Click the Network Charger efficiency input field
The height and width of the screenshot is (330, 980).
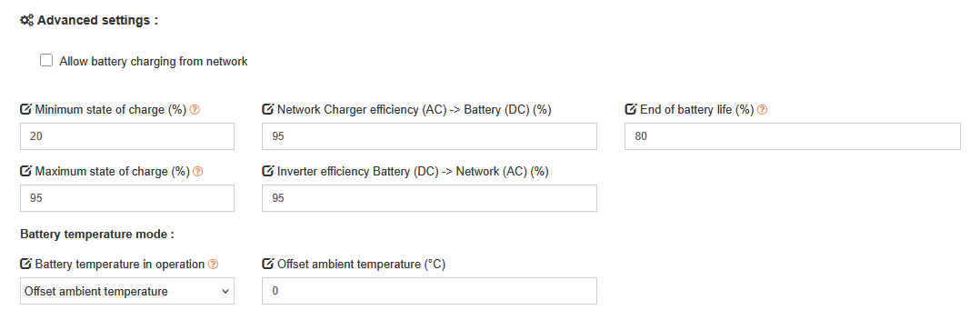point(429,136)
